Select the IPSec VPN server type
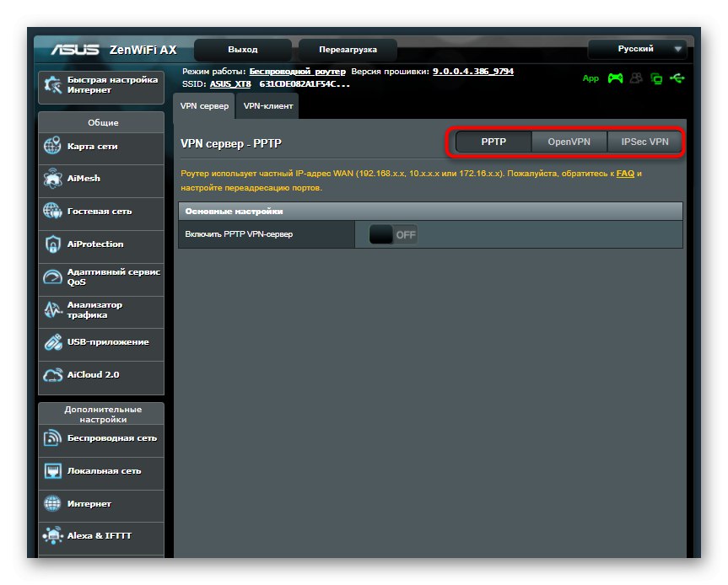 [644, 142]
